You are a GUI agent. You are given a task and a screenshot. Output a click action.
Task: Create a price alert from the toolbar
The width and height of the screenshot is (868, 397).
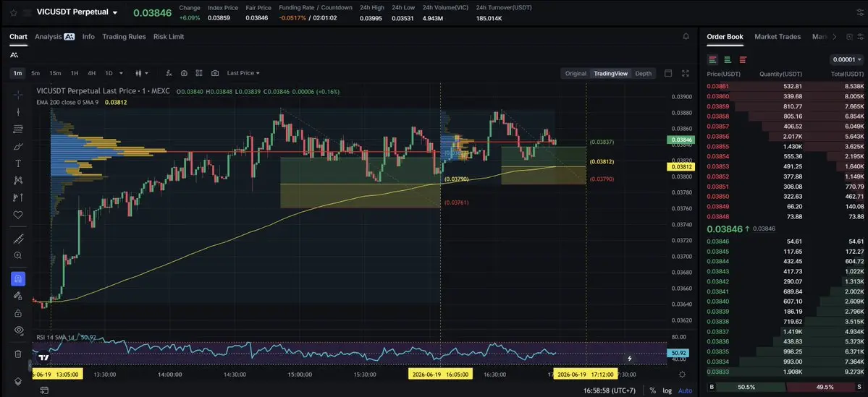pos(184,73)
